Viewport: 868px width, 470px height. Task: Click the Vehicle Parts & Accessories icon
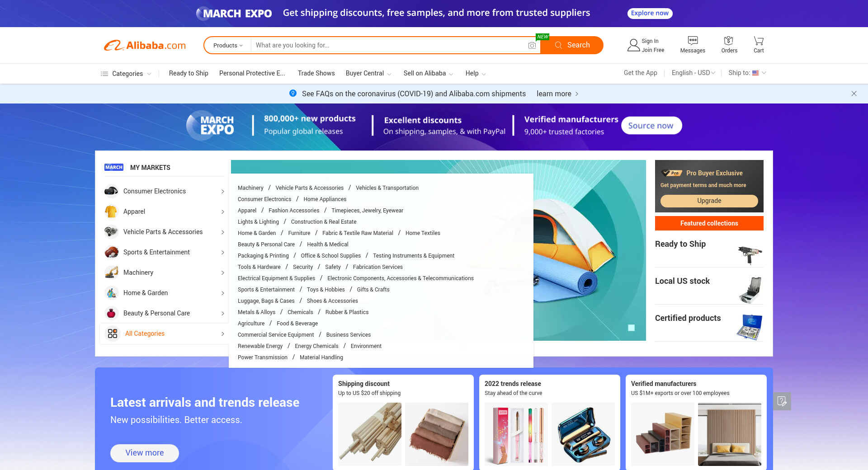click(x=111, y=232)
